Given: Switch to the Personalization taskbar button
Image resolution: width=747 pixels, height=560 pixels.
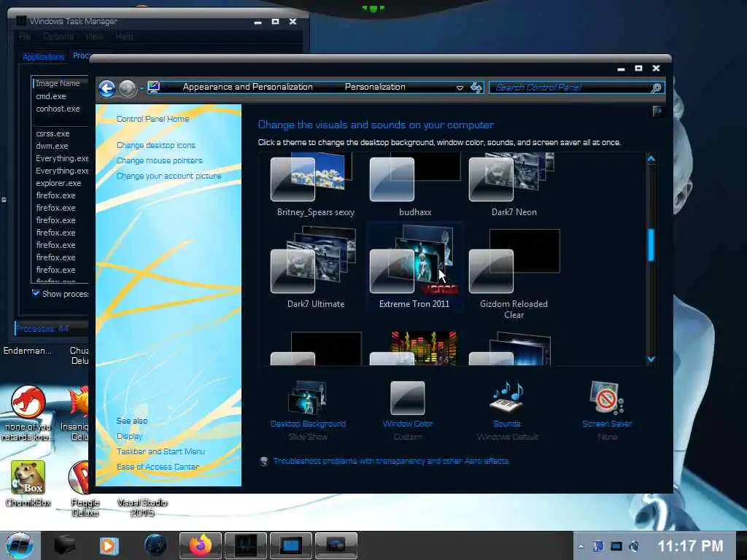Looking at the screenshot, I should [x=290, y=545].
